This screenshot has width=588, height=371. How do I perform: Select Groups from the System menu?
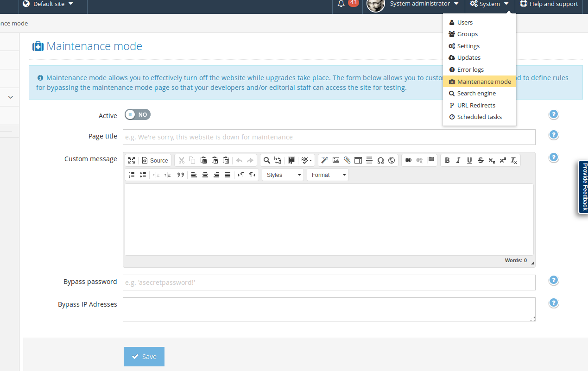click(480, 34)
